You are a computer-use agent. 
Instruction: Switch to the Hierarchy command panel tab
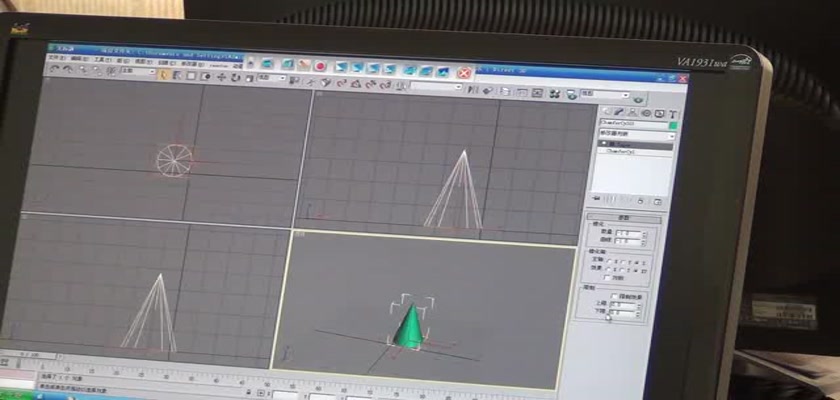point(633,113)
